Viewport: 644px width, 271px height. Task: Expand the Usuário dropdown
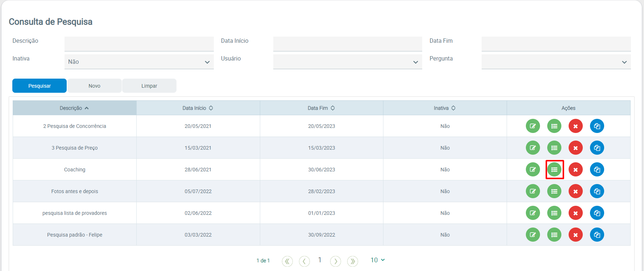coord(347,62)
